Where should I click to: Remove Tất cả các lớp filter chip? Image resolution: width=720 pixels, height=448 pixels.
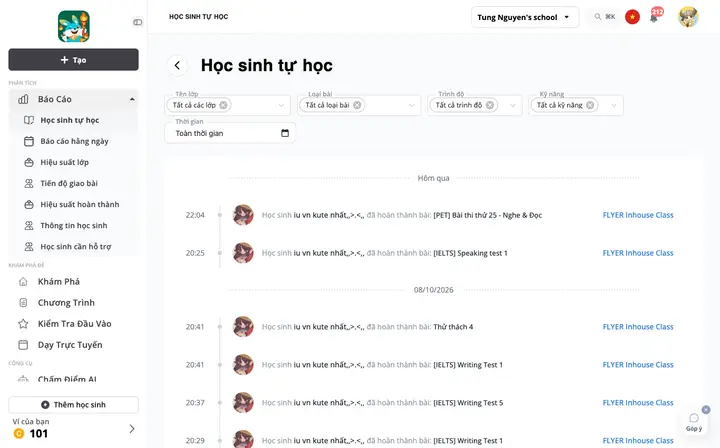pos(223,105)
